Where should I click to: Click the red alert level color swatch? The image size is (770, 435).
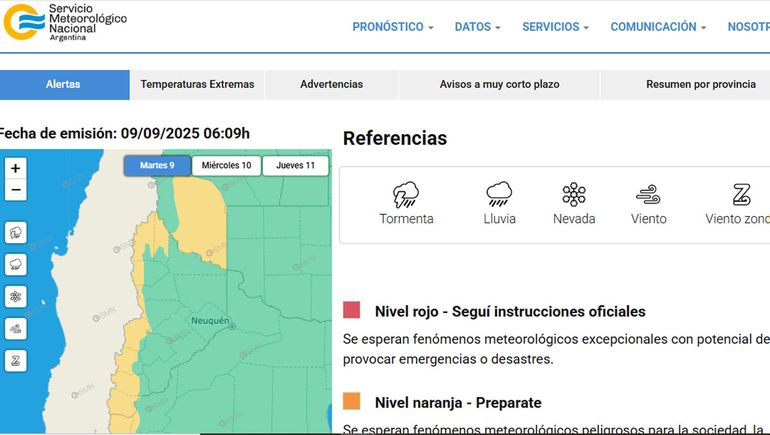(351, 311)
